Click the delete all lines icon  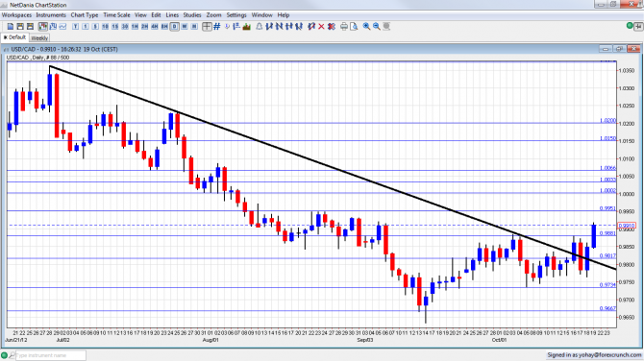click(x=332, y=26)
